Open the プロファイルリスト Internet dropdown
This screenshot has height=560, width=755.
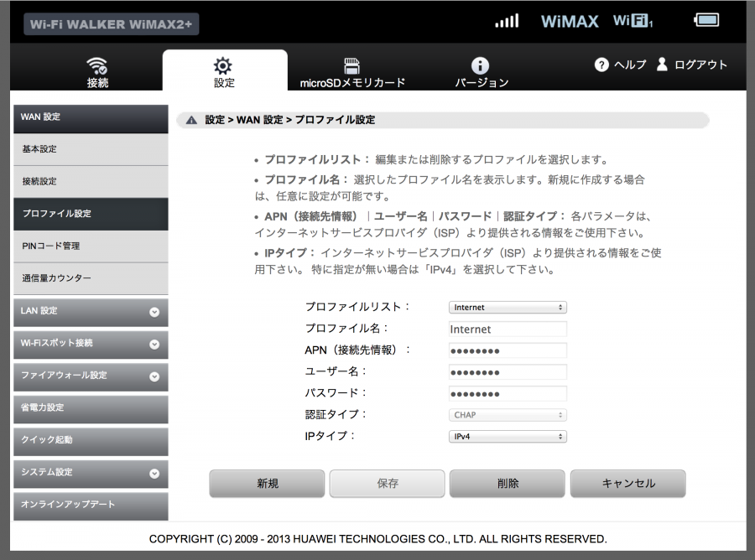pos(508,307)
